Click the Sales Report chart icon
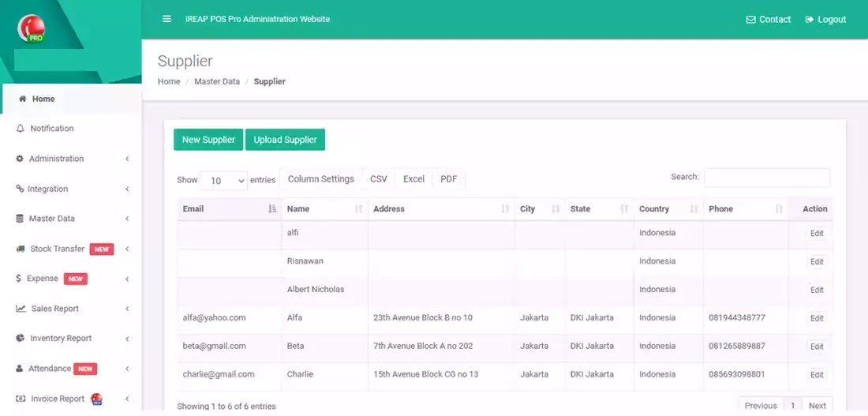 (x=21, y=309)
